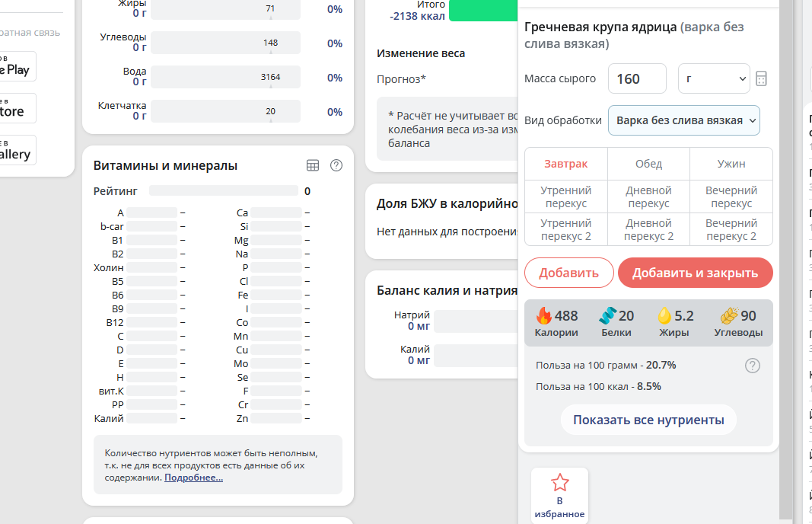Choose Дневной перекус 2 slot
Screen dimensions: 812x524
(x=648, y=229)
